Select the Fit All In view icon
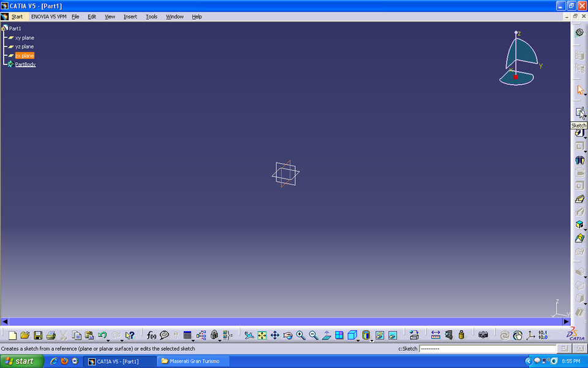This screenshot has width=588, height=368. tap(262, 335)
